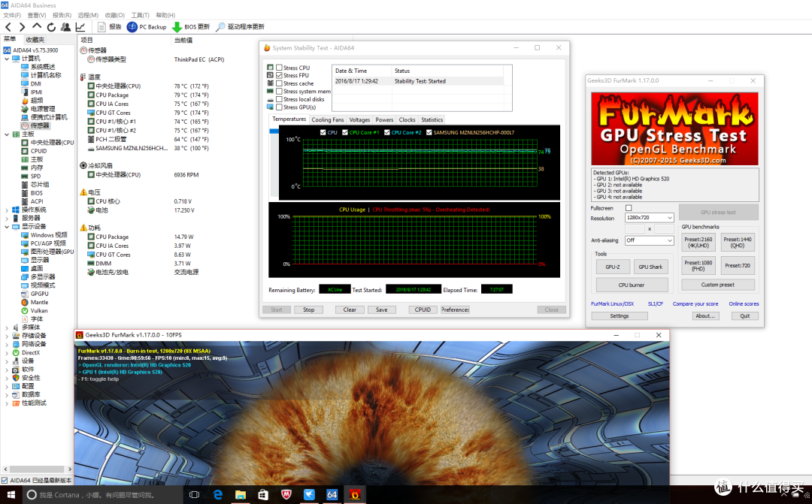Viewport: 812px width, 504px height.
Task: Click Preset:1080 (FHD) benchmark button
Action: point(698,265)
